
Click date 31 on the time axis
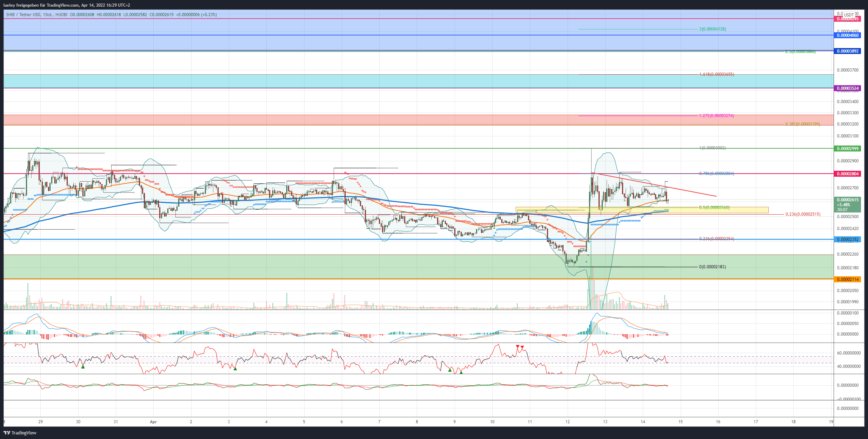pos(116,422)
